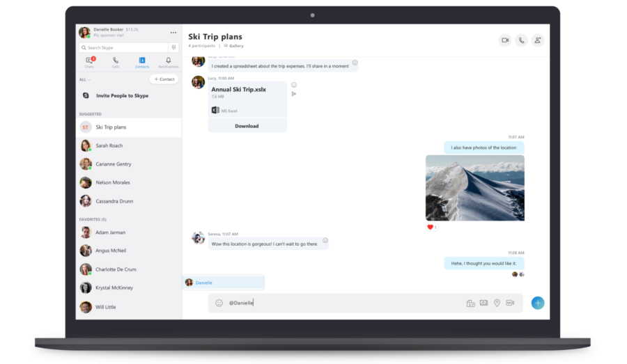Screen dimensions: 627x364
Task: Open the emoji picker in message box
Action: (219, 303)
